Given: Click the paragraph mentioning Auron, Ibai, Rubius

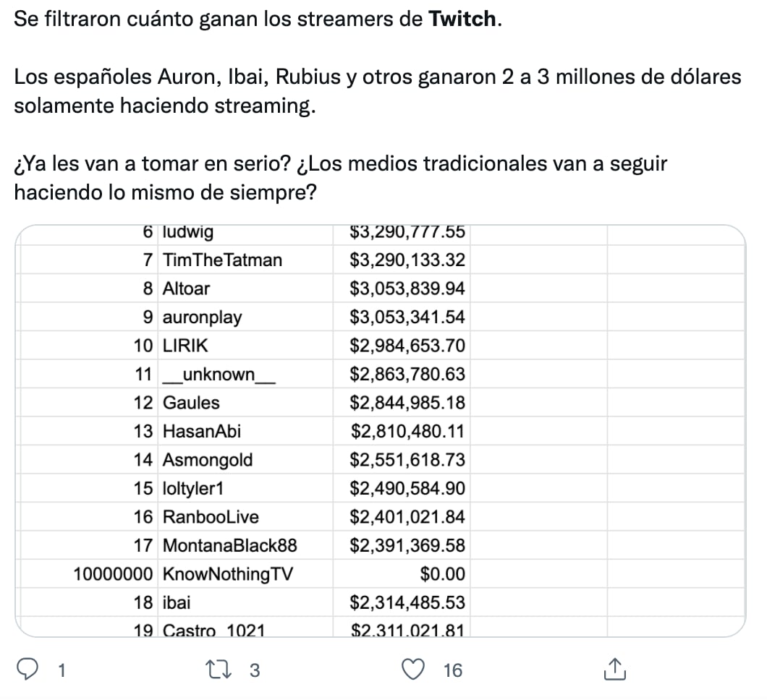Looking at the screenshot, I should click(x=376, y=91).
